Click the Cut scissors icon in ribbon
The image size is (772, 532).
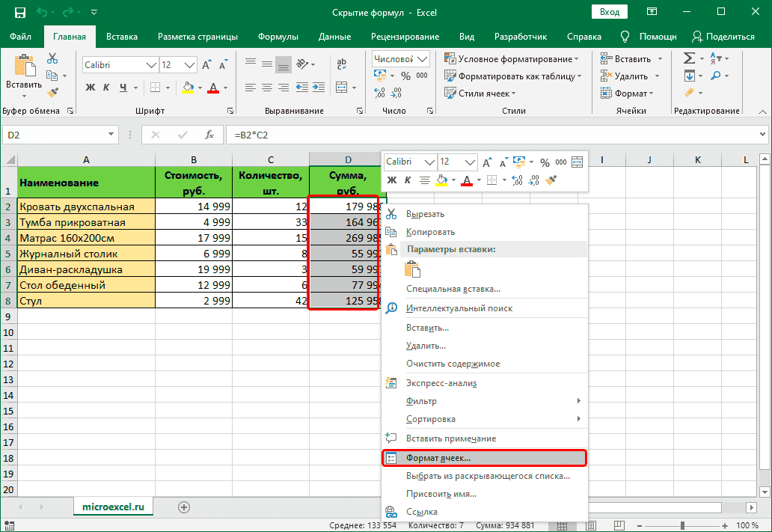click(52, 58)
